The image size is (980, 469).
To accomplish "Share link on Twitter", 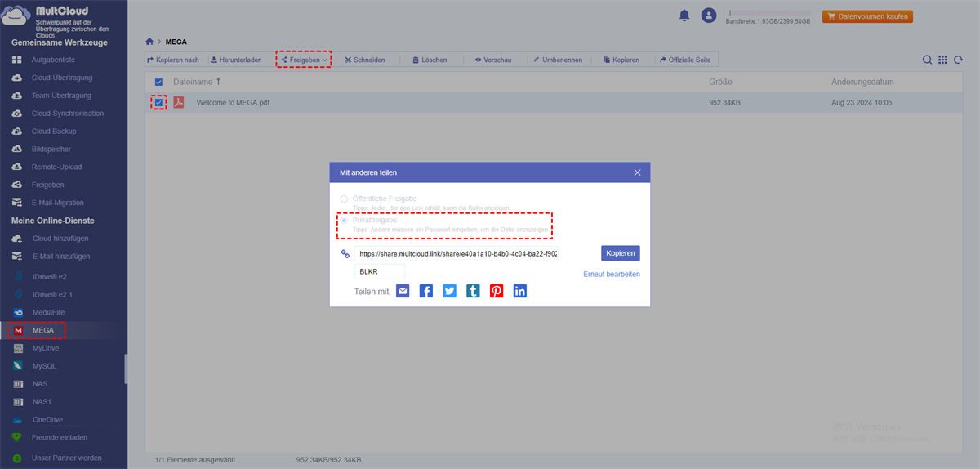I will pos(450,291).
